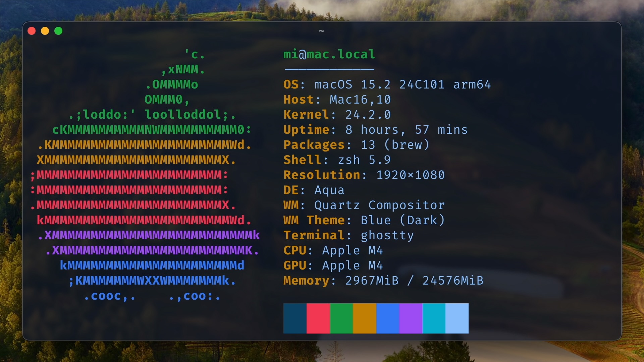
Task: Click the ASCII leaf tip ''c.'
Action: click(195, 54)
